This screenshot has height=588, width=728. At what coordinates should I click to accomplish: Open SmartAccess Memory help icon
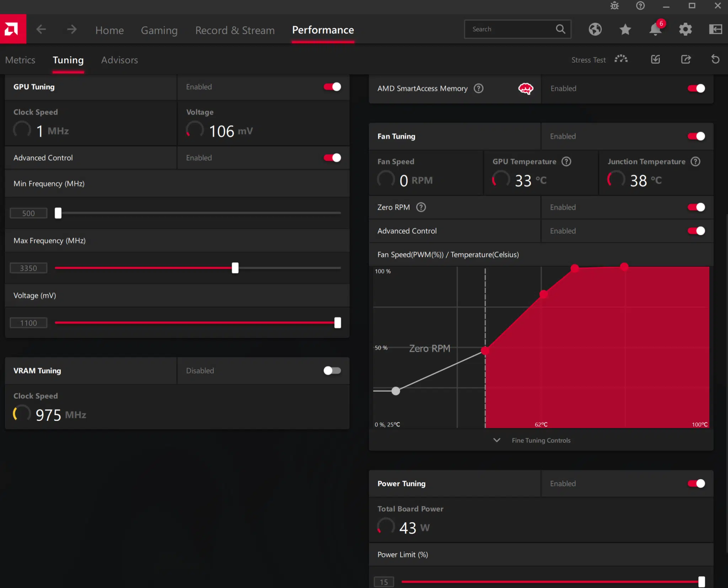478,88
